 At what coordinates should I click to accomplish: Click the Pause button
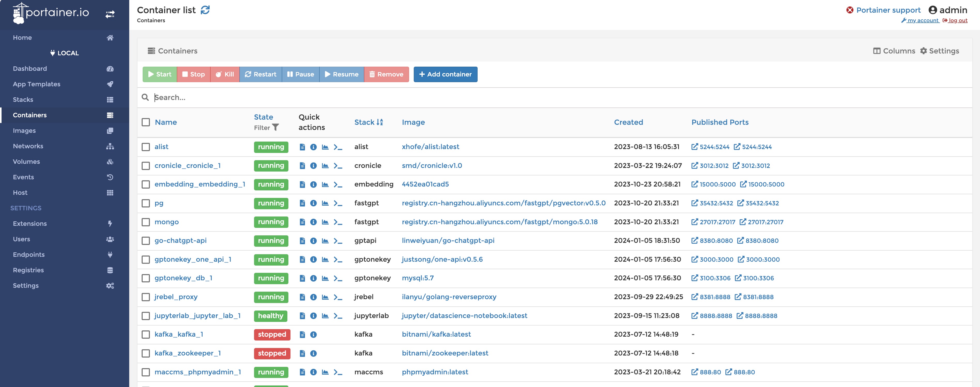(x=301, y=74)
